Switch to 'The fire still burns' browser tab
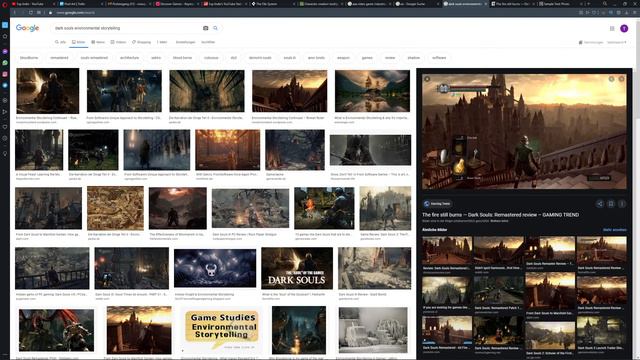The width and height of the screenshot is (640, 360). (x=512, y=4)
